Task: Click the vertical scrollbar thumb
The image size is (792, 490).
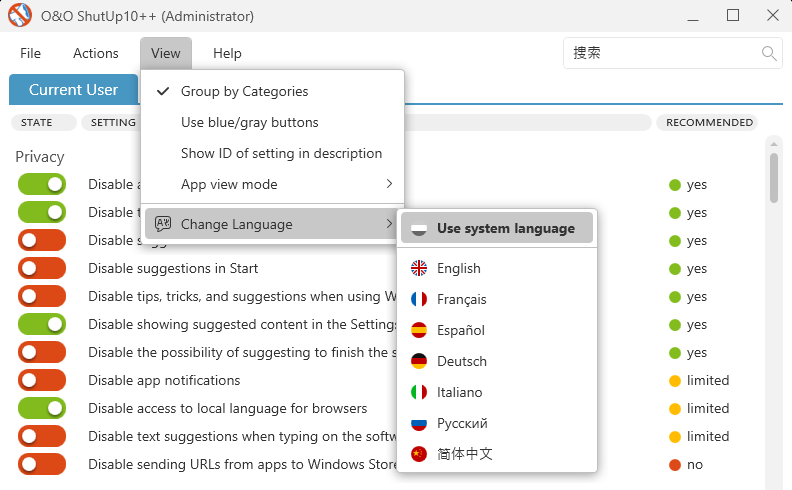Action: [774, 177]
